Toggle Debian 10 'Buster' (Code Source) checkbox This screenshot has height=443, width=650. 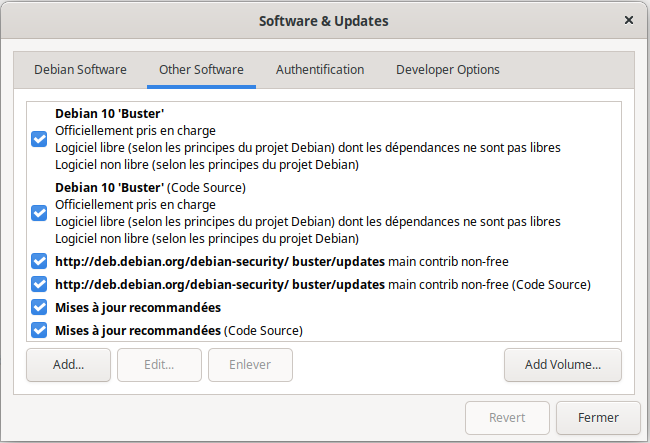click(39, 213)
